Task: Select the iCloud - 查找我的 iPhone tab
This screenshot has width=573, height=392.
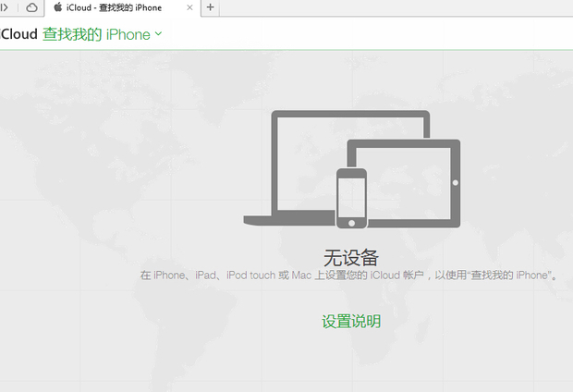Action: (x=123, y=8)
